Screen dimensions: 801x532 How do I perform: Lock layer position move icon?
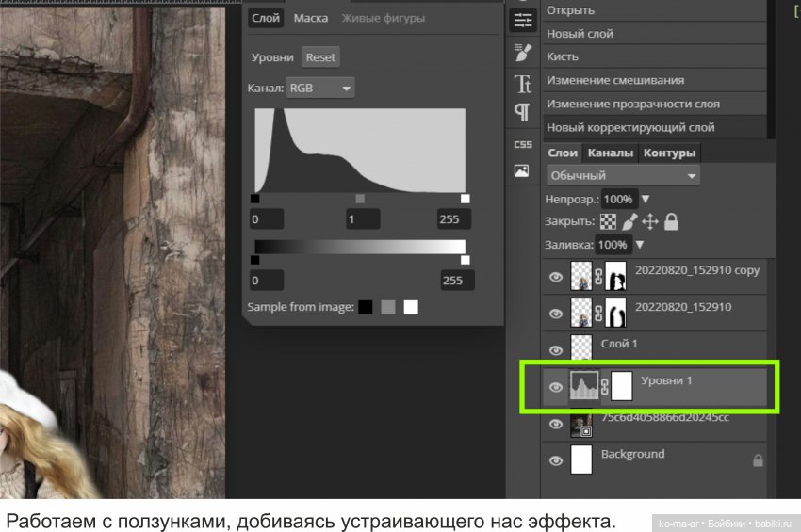point(650,221)
